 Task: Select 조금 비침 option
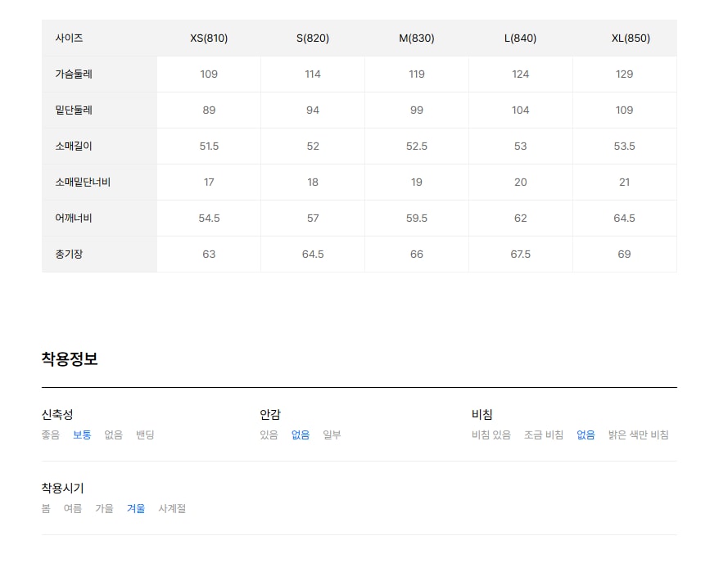[544, 435]
